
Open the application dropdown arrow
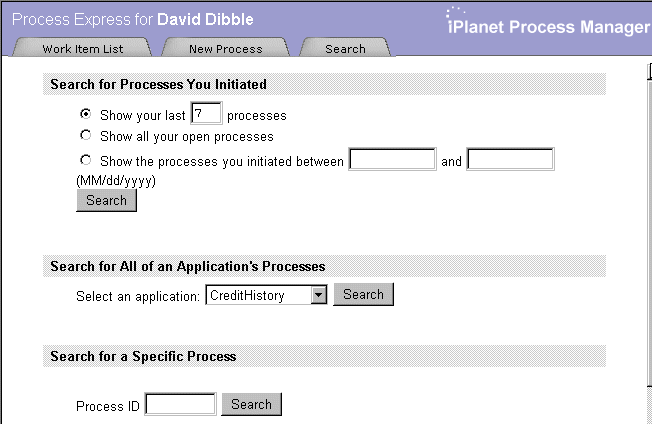click(x=319, y=295)
